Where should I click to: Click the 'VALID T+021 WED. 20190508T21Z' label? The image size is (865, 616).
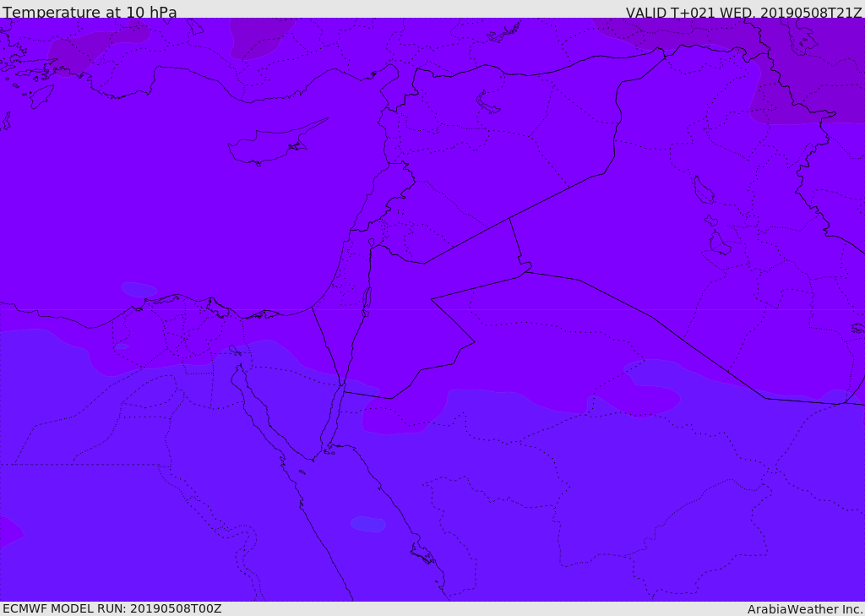tap(743, 12)
